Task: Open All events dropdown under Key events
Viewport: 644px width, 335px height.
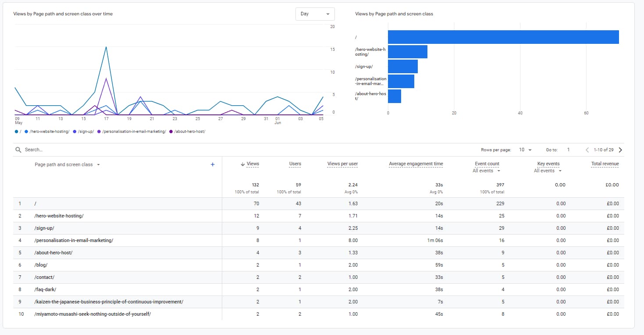Action: [x=548, y=171]
